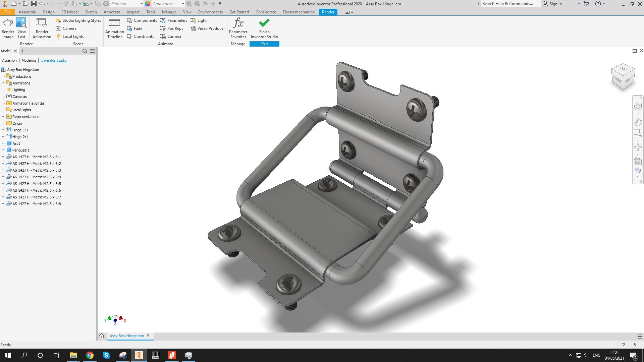Click Finish Inventor Studio checkmark

tap(264, 23)
